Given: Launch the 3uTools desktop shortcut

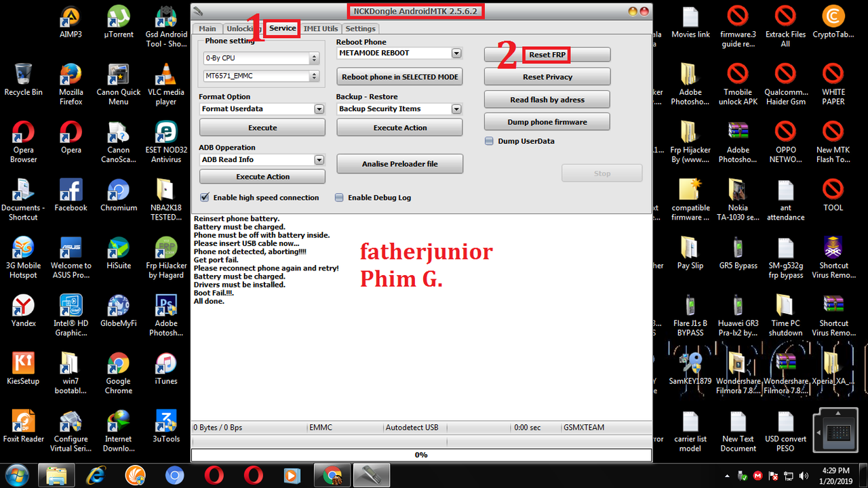Looking at the screenshot, I should coord(166,426).
